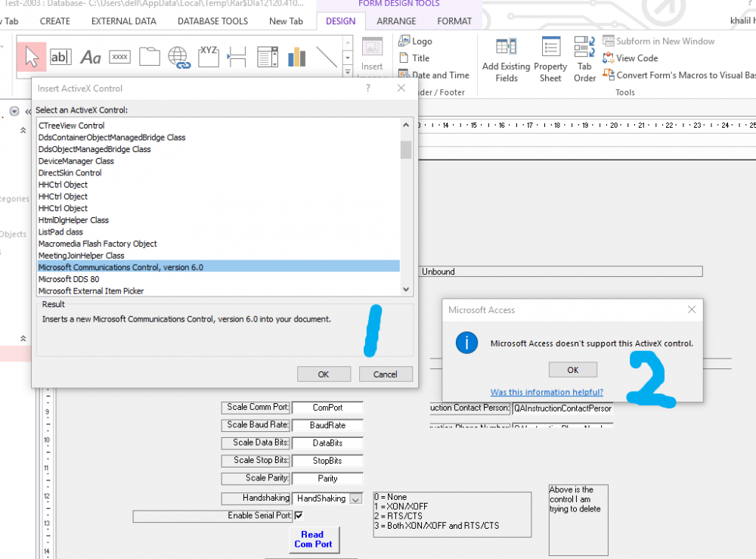Screen dimensions: 756x559
Task: Click Subform in New Window
Action: point(658,41)
